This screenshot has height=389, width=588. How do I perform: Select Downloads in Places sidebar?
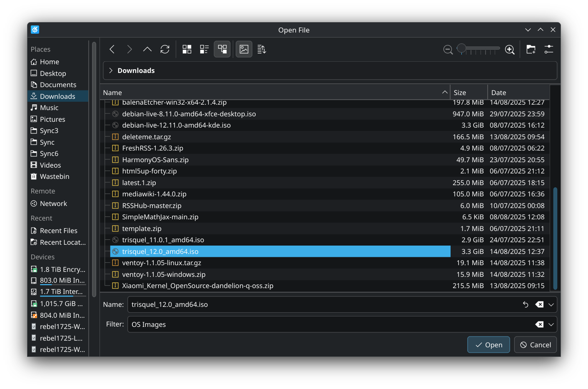[x=58, y=96]
